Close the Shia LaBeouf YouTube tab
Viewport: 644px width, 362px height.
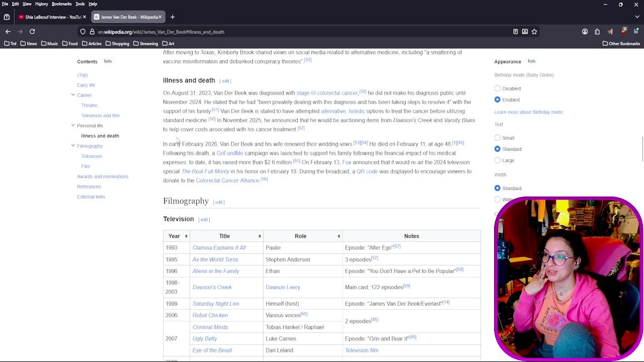84,17
